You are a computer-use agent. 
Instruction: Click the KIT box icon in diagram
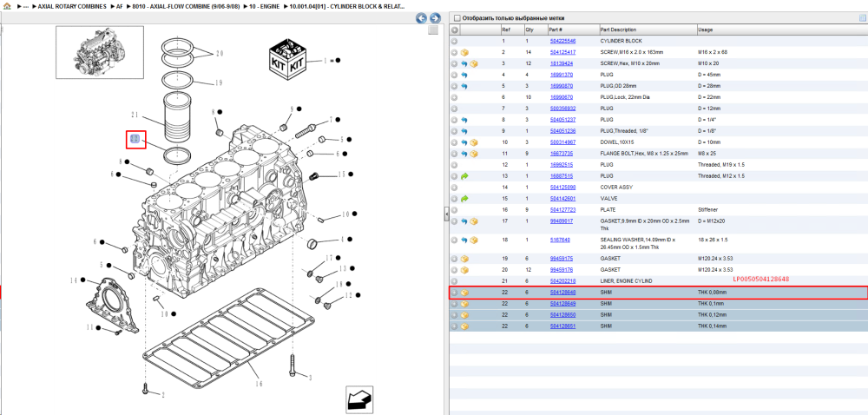pyautogui.click(x=286, y=57)
